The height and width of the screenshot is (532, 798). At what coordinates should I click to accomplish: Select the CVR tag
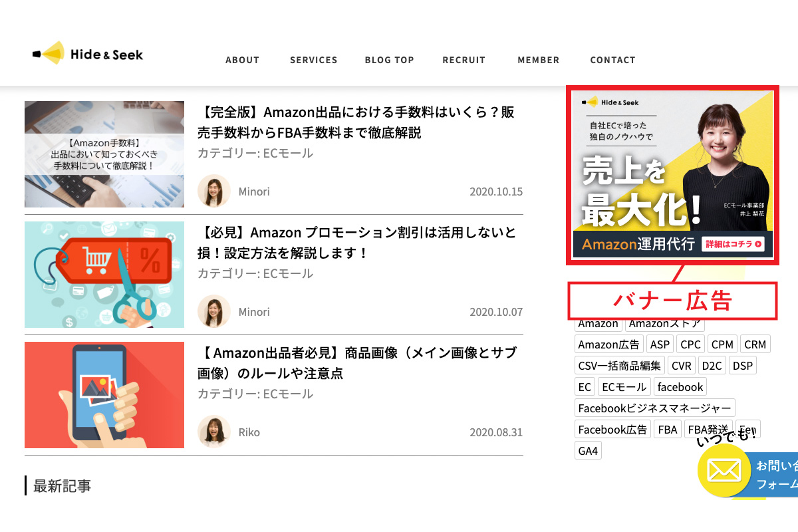682,366
